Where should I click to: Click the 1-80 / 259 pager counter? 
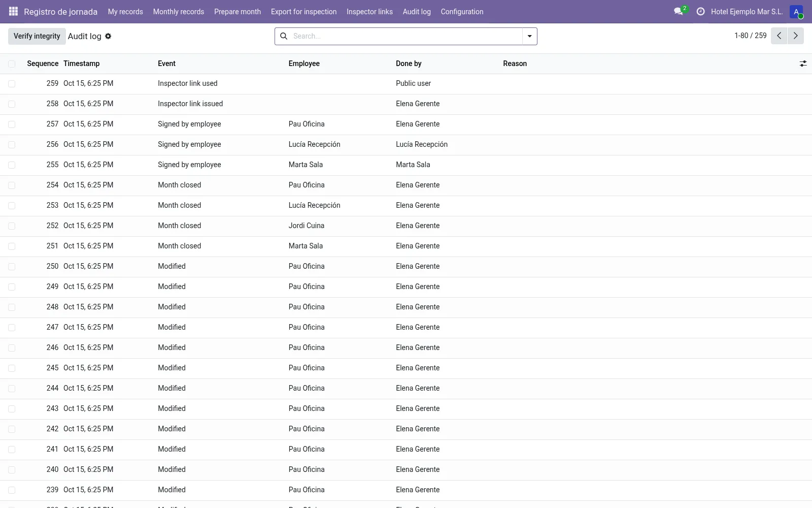750,36
